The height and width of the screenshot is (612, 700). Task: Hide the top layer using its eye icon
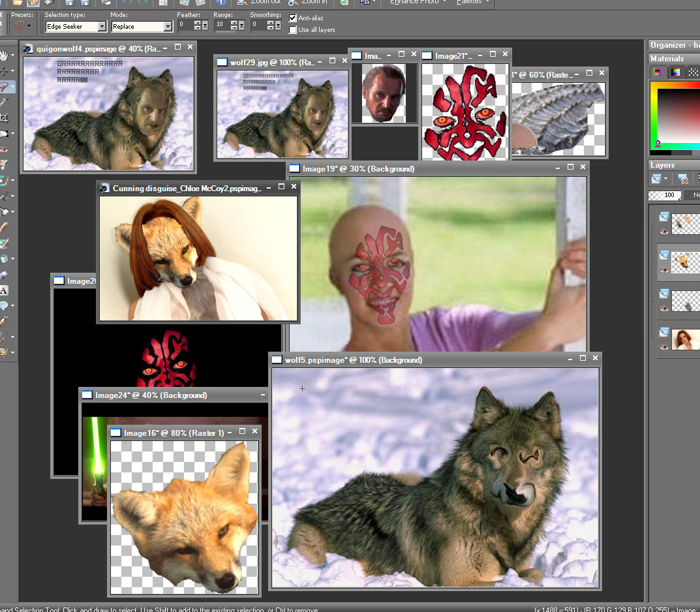pos(664,232)
